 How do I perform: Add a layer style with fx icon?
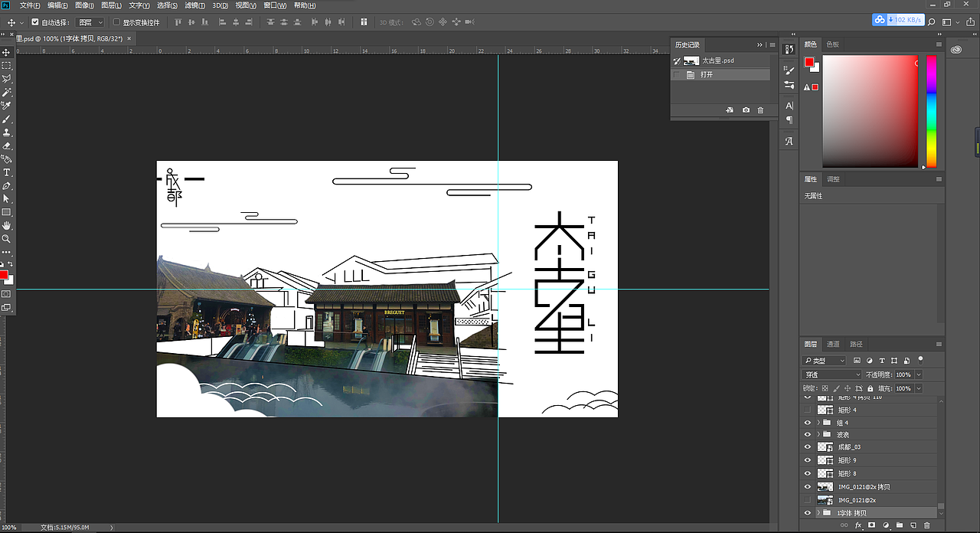pyautogui.click(x=858, y=525)
